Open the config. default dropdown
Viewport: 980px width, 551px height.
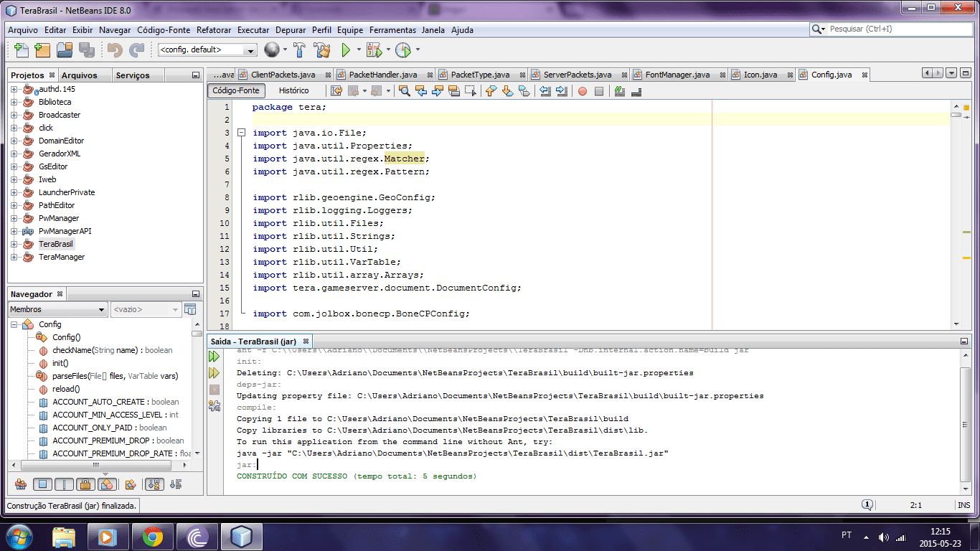click(x=207, y=50)
